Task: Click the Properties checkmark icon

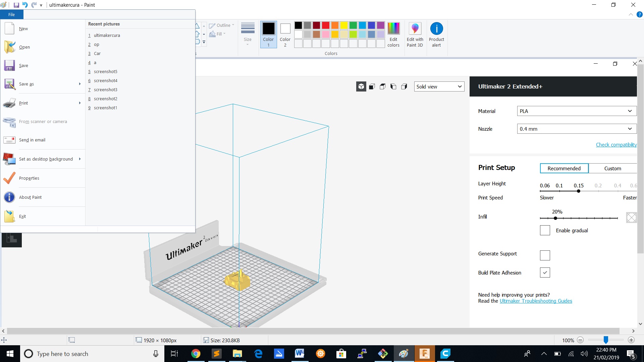Action: pyautogui.click(x=9, y=178)
